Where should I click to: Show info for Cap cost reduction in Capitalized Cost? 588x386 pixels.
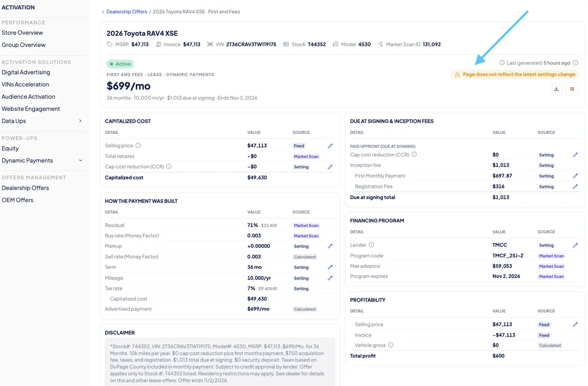tap(169, 166)
